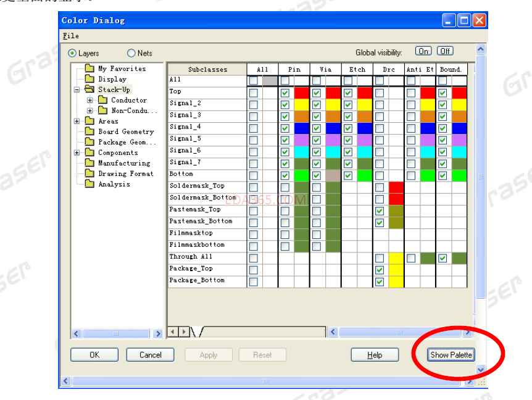Pick the yellow Via swatch for Signal_2
The height and width of the screenshot is (400, 532).
pos(333,105)
